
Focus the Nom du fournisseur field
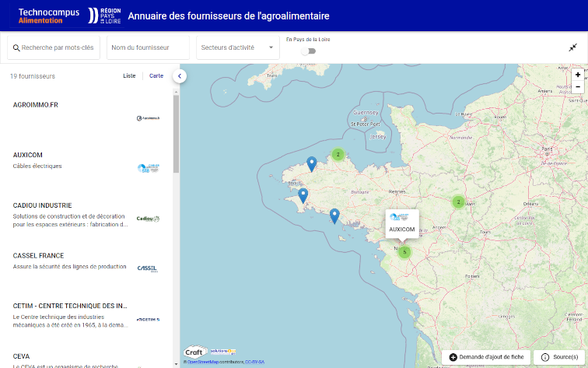[x=148, y=47]
